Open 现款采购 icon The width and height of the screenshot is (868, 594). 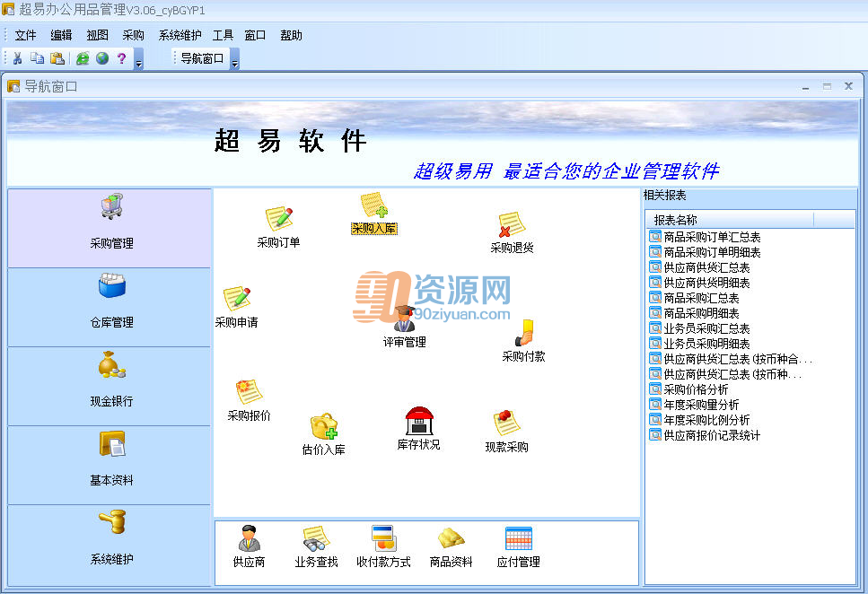coord(506,423)
